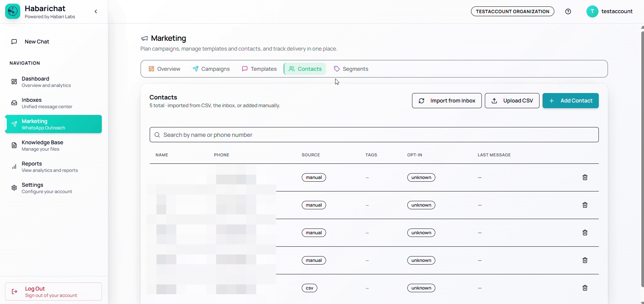Viewport: 644px width, 304px height.
Task: Delete the first manual contact row
Action: pyautogui.click(x=585, y=177)
